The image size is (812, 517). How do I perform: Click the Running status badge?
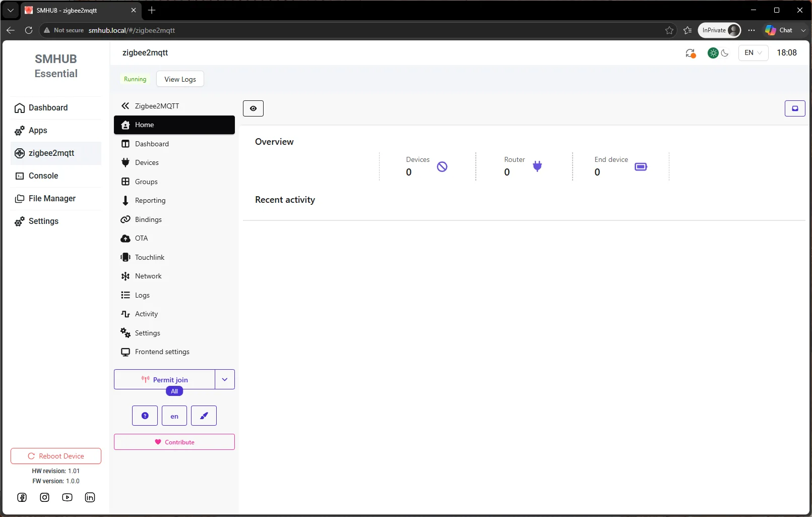tap(135, 79)
